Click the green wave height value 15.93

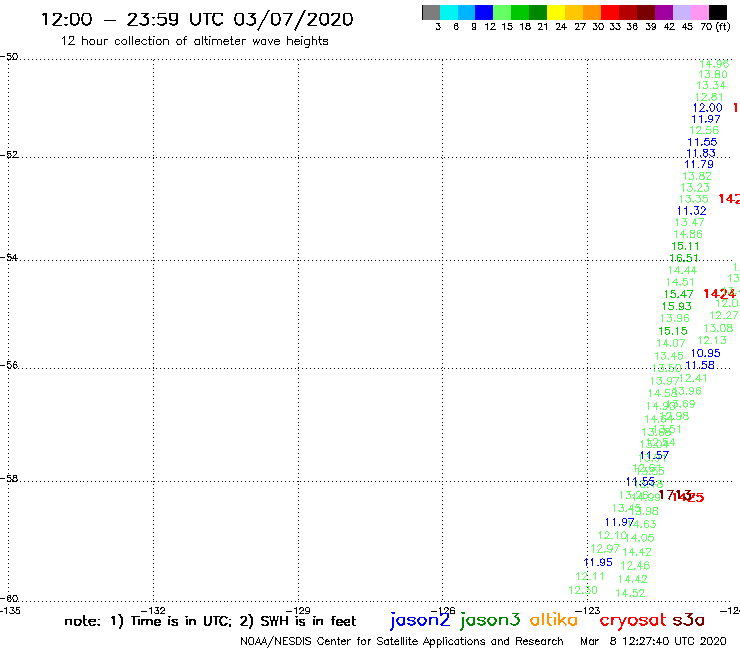tap(676, 306)
